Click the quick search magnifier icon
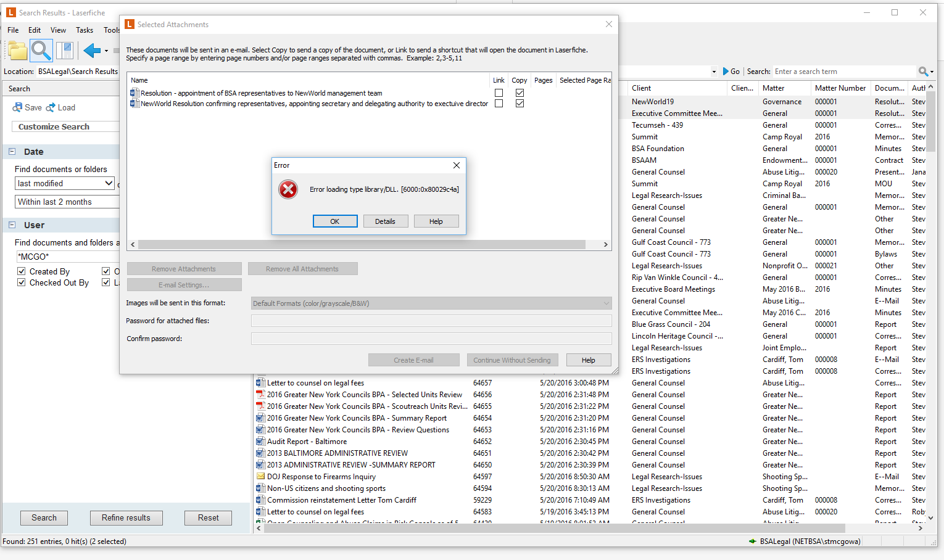Screen dimensions: 944x560 (x=923, y=72)
